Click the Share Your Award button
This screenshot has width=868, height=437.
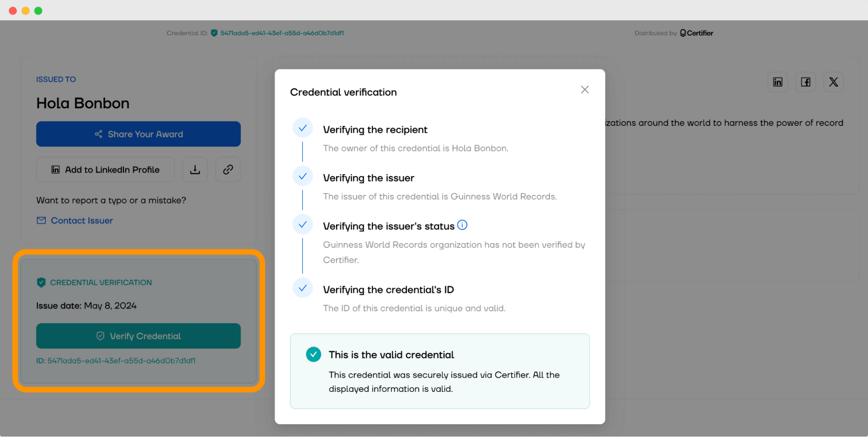pos(138,134)
